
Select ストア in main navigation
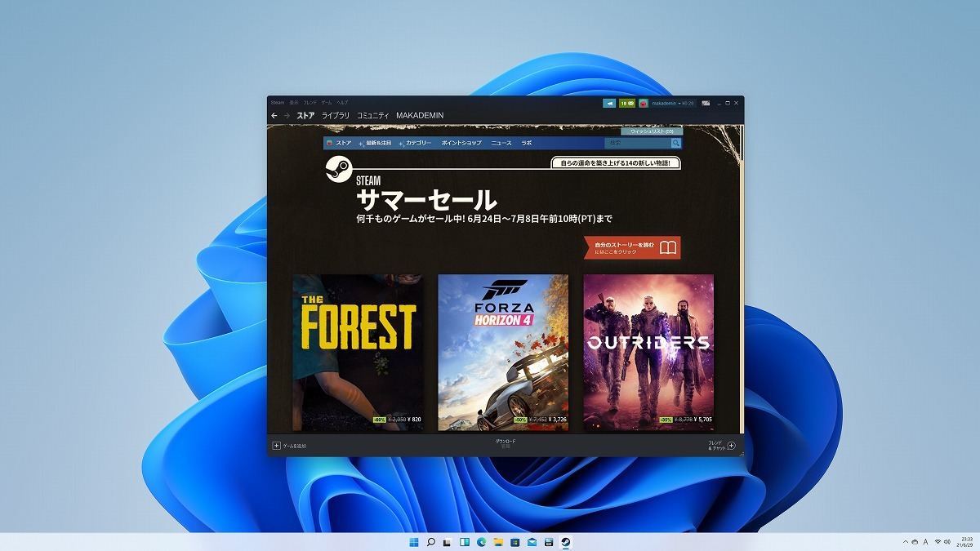pyautogui.click(x=305, y=116)
